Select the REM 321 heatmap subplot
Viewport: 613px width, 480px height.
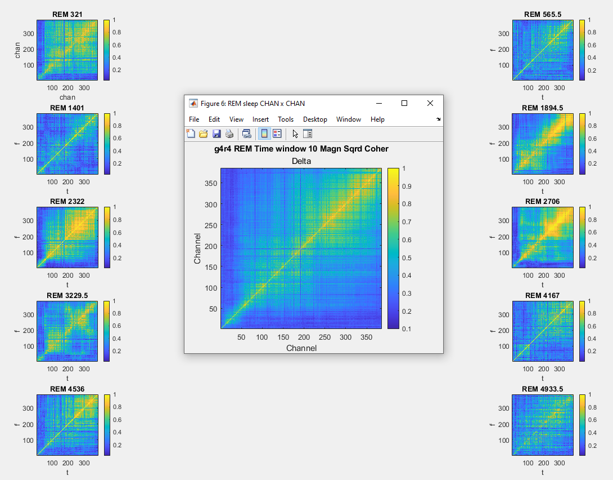pos(67,50)
